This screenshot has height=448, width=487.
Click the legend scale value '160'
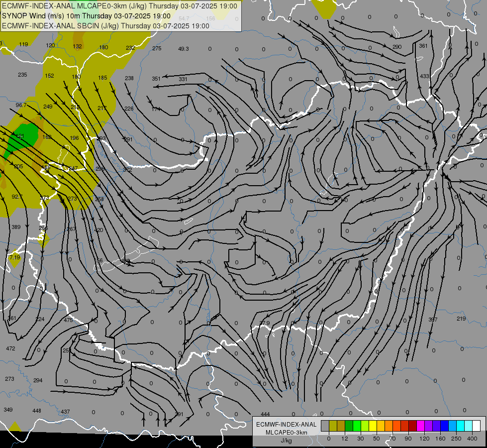click(x=440, y=439)
